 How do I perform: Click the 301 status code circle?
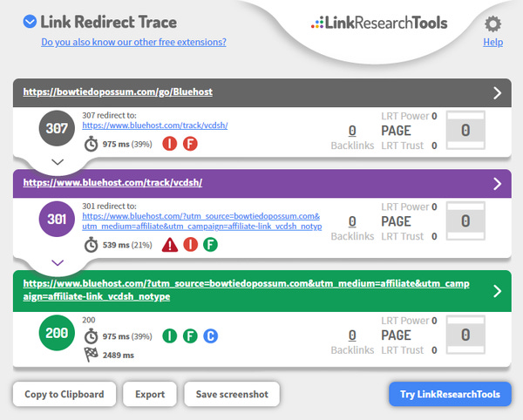click(57, 219)
